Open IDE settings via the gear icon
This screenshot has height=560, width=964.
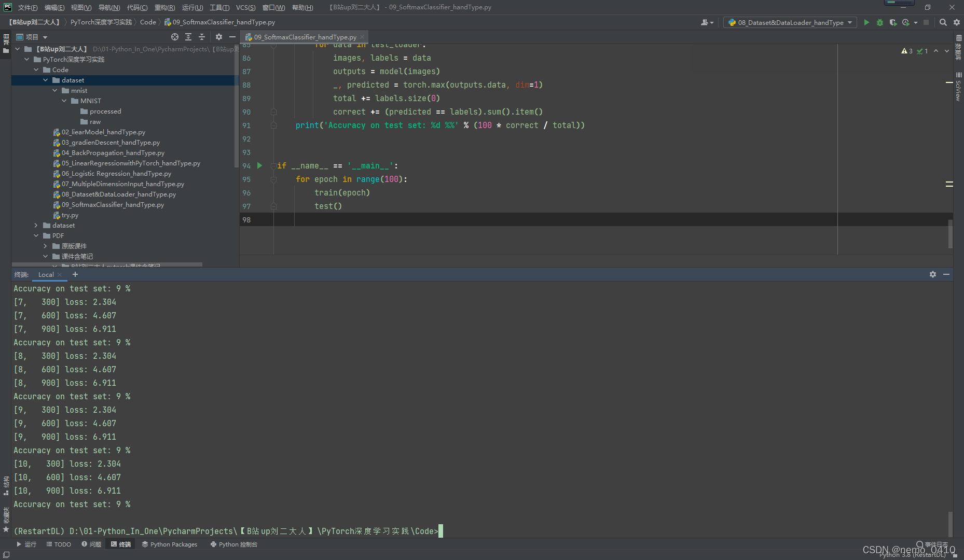[x=956, y=22]
